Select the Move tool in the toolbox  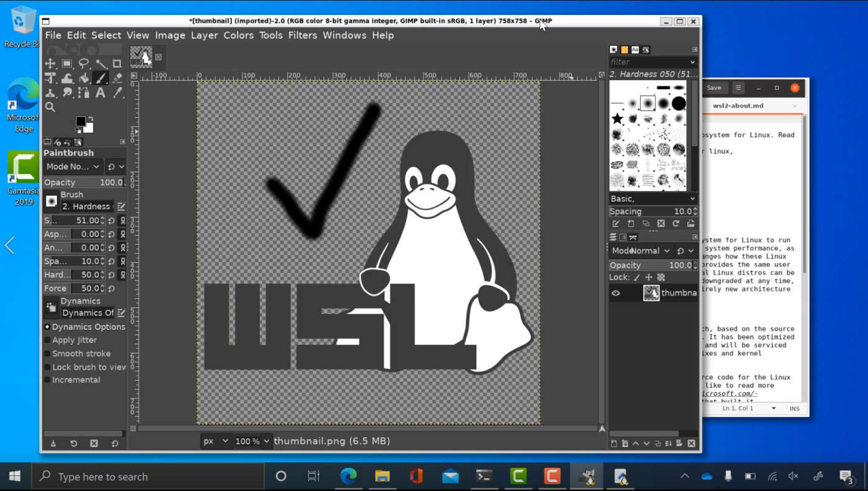click(50, 63)
